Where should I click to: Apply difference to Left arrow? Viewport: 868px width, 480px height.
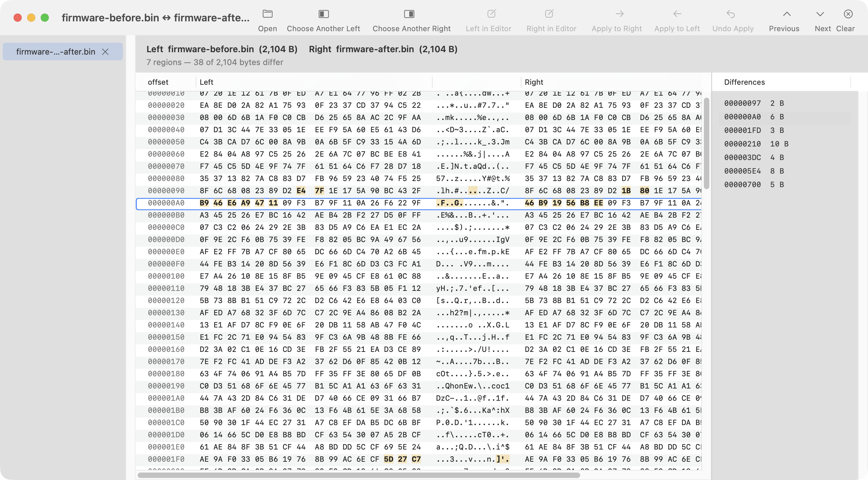coord(677,14)
